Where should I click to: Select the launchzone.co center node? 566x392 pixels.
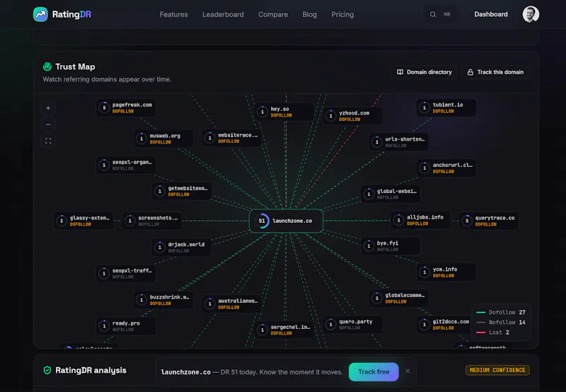tap(286, 221)
